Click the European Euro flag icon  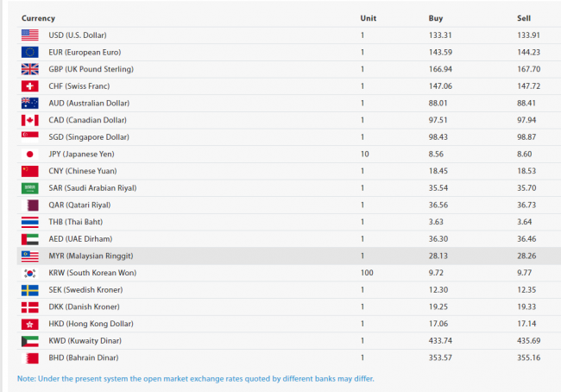point(30,52)
